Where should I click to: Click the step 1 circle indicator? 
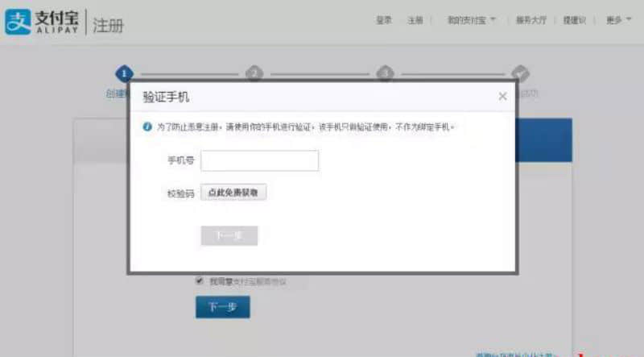tap(123, 73)
